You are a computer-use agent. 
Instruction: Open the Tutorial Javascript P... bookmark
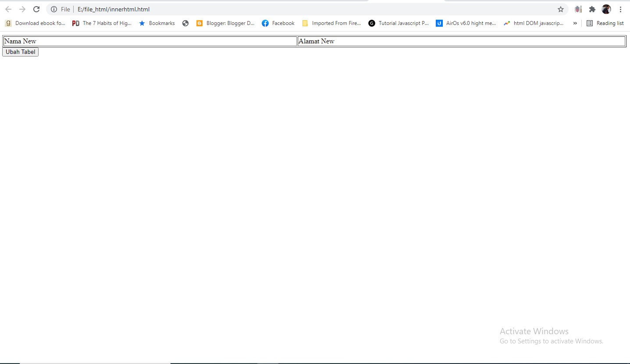[x=399, y=23]
